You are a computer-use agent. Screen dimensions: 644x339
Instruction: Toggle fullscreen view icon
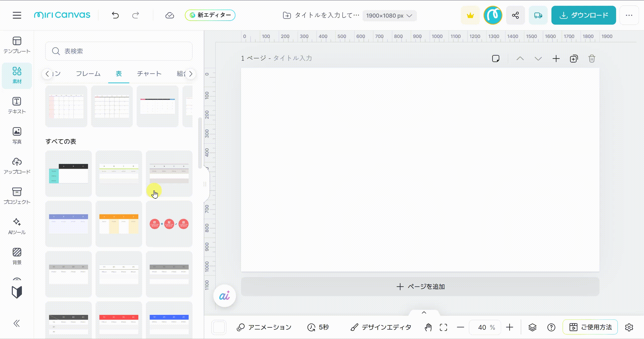click(x=443, y=327)
